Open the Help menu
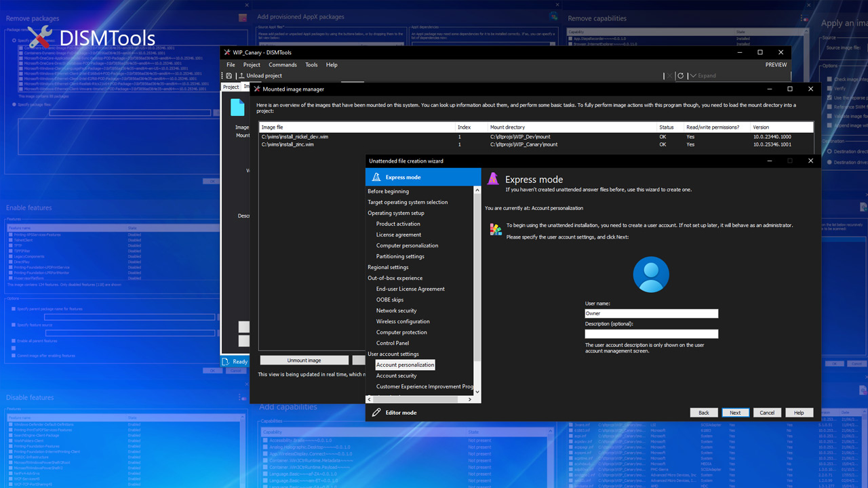868x488 pixels. click(x=332, y=65)
